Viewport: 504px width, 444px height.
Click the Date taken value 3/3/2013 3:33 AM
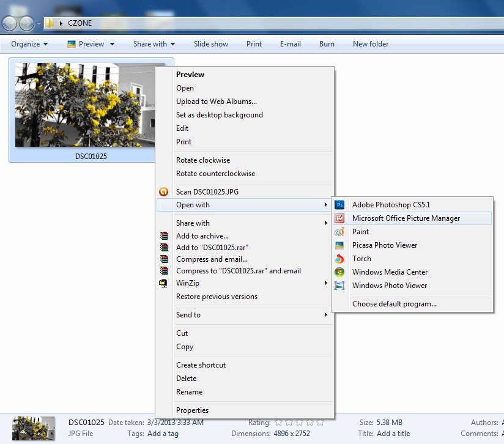pyautogui.click(x=176, y=423)
